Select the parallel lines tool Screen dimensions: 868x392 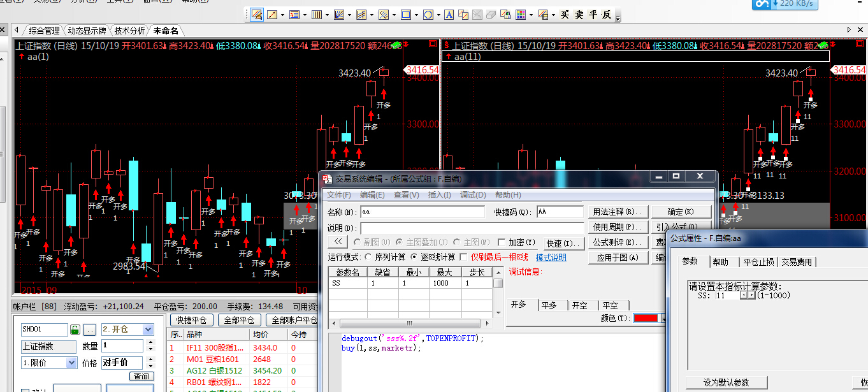point(384,14)
